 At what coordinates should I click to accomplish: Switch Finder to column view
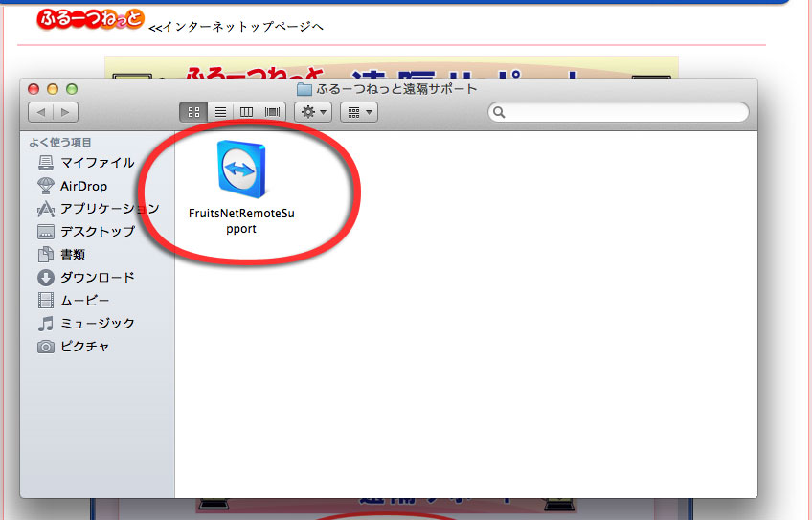pyautogui.click(x=246, y=112)
